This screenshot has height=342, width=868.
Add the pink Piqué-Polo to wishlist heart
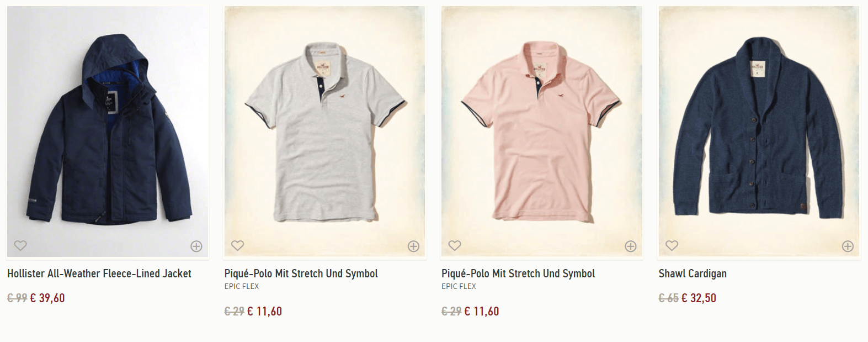455,245
